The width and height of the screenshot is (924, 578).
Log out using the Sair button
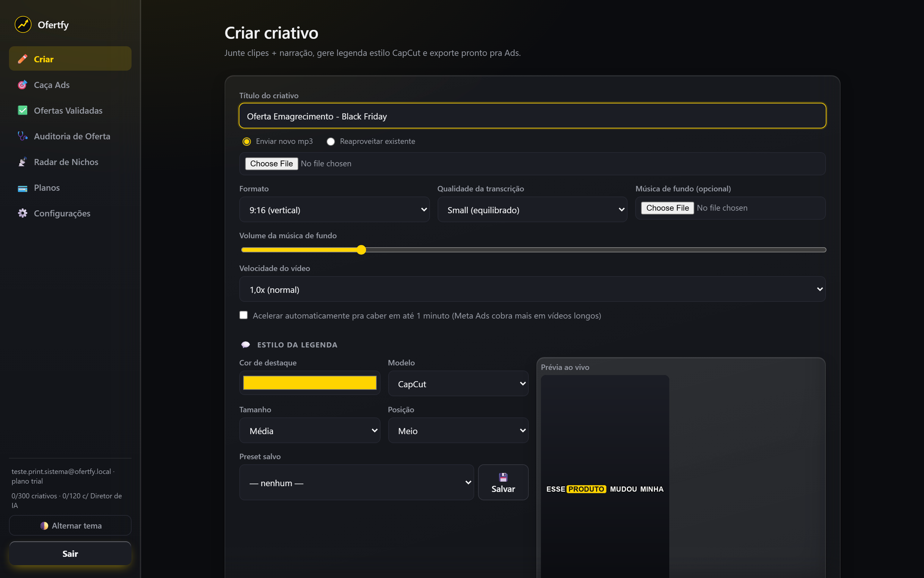(70, 554)
